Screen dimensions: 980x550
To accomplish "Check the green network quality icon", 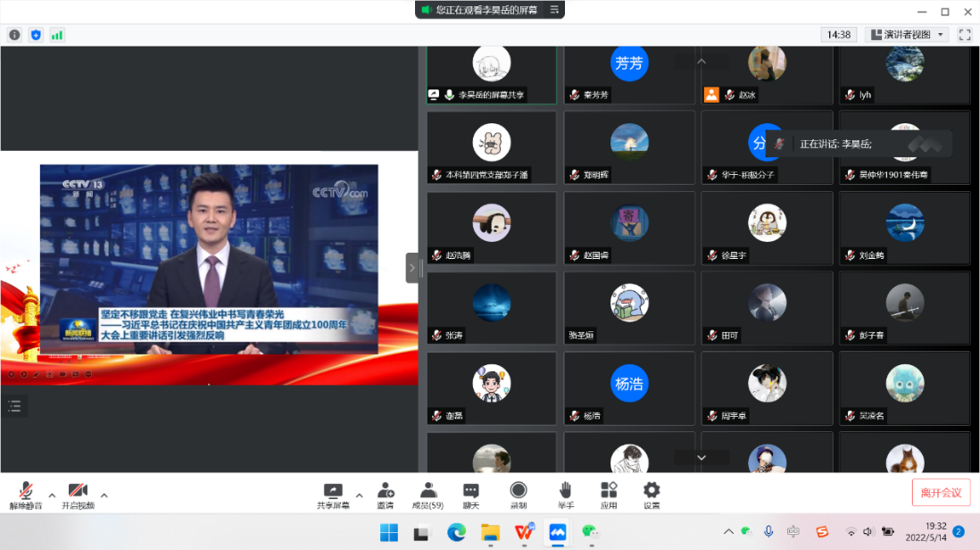I will coord(57,35).
